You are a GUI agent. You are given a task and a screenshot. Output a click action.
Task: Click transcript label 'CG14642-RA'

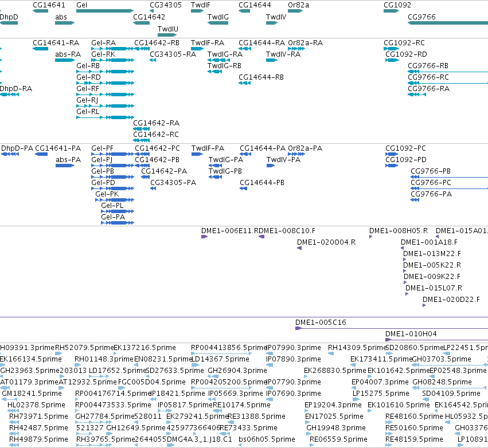(156, 123)
